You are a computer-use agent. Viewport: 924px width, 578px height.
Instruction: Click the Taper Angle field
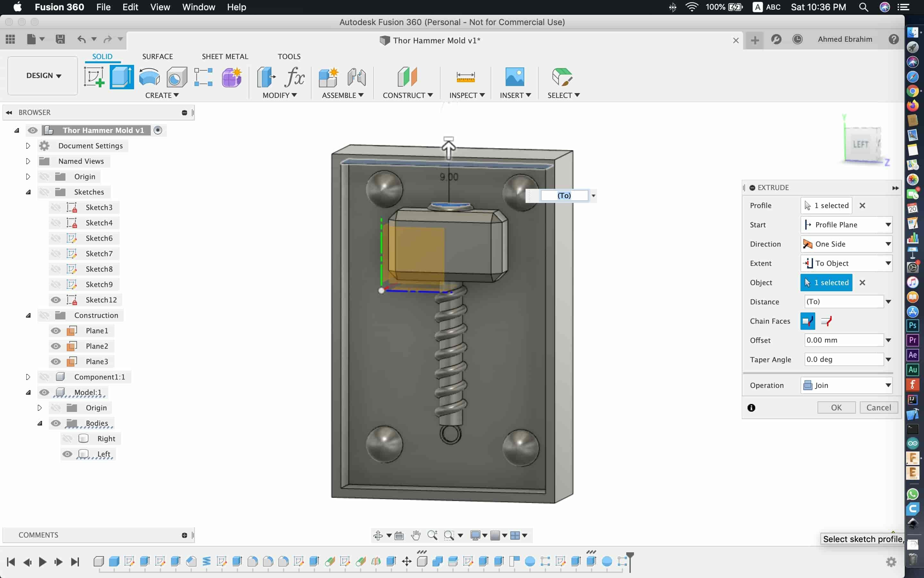(x=843, y=359)
